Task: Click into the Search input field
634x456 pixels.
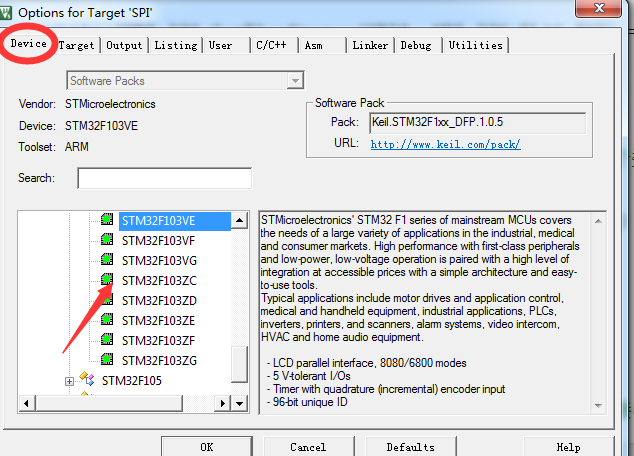Action: (x=164, y=178)
